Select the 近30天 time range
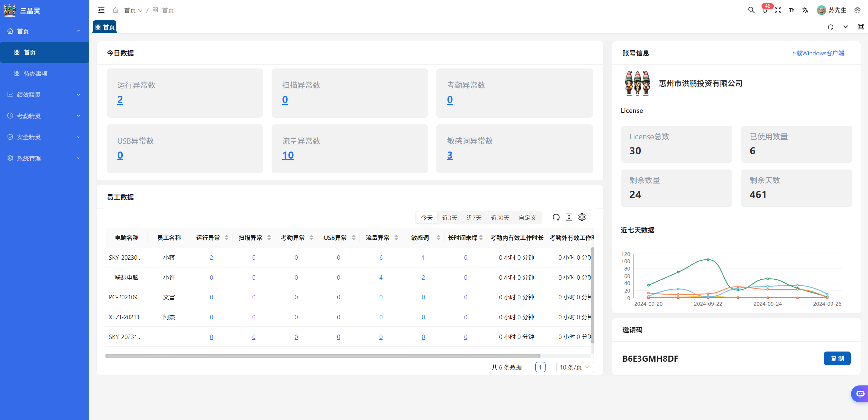868x420 pixels. click(500, 218)
